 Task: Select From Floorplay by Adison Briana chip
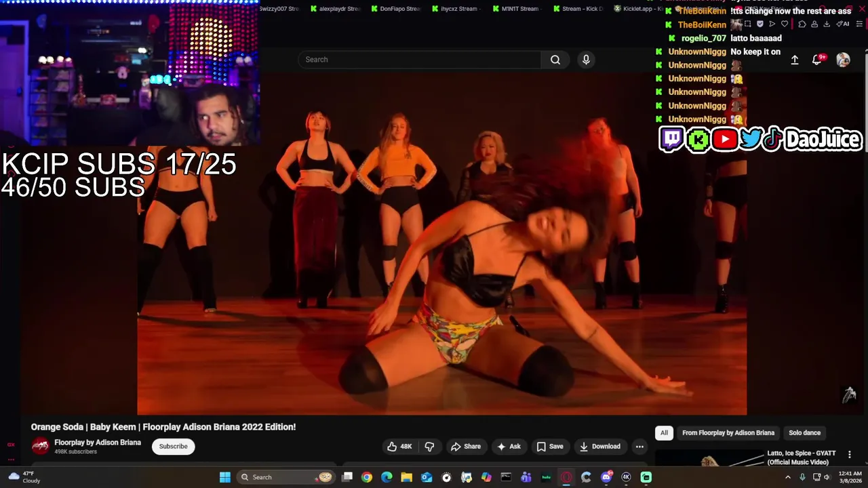click(x=728, y=433)
